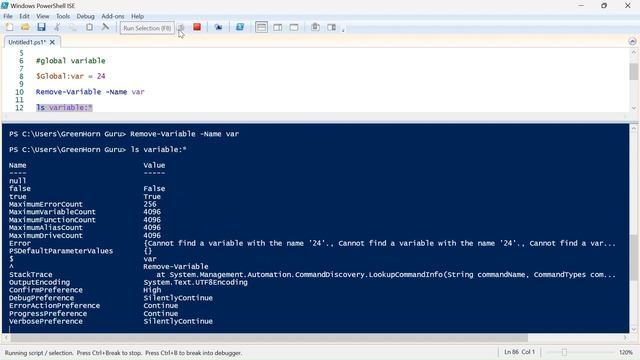Screen dimensions: 640x360
Task: Open toolbar options overflow arrow
Action: [x=343, y=29]
